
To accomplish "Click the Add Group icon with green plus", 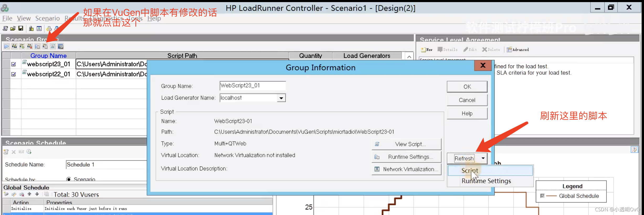I will coord(22,46).
